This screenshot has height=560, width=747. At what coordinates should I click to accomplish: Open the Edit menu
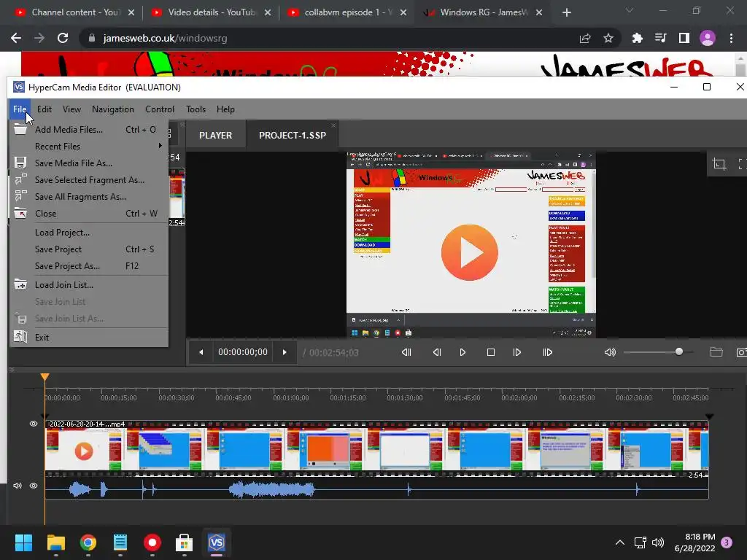(44, 109)
